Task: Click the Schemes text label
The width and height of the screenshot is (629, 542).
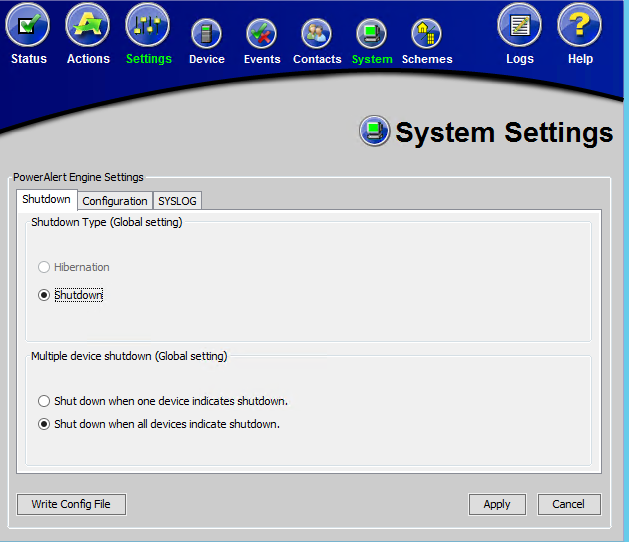Action: 427,59
